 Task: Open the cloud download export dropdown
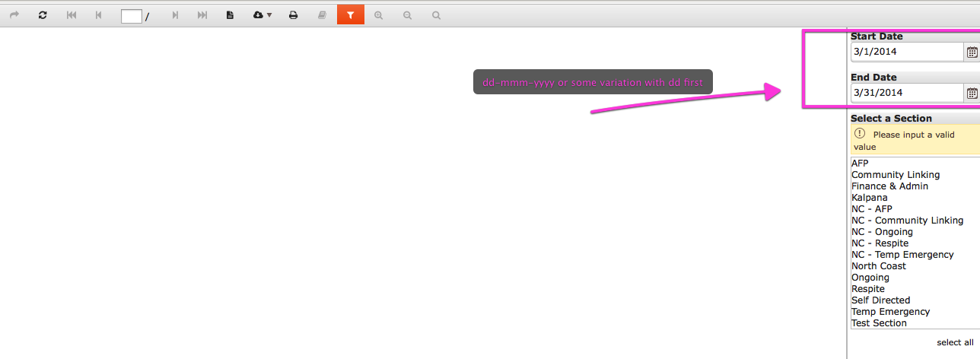click(x=262, y=15)
